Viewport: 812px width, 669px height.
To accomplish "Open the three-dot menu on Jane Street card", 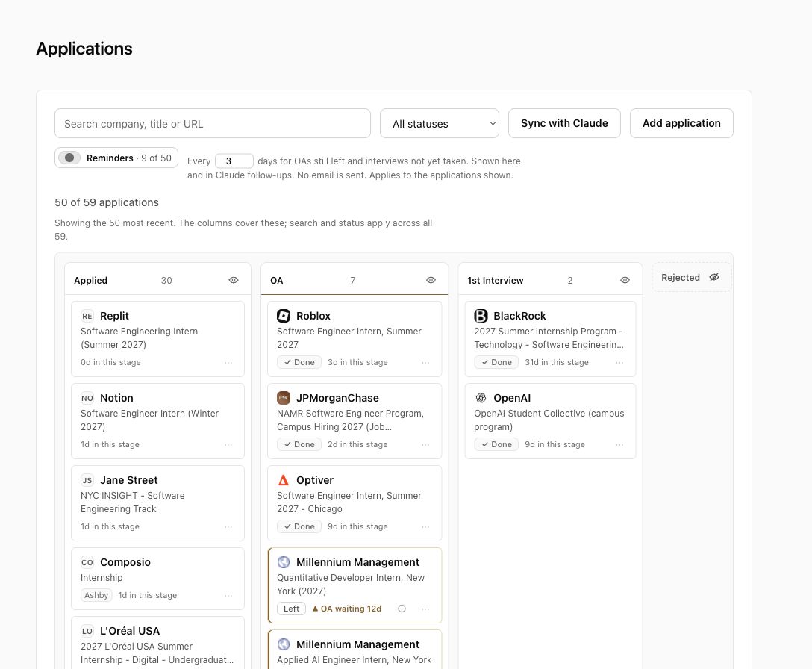I will pyautogui.click(x=228, y=527).
